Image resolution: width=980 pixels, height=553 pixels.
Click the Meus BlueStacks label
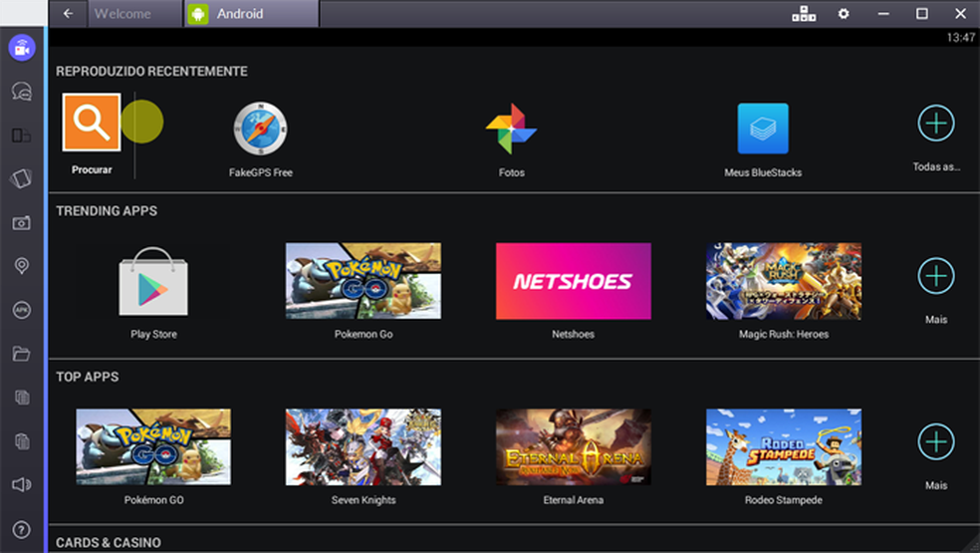pos(763,172)
